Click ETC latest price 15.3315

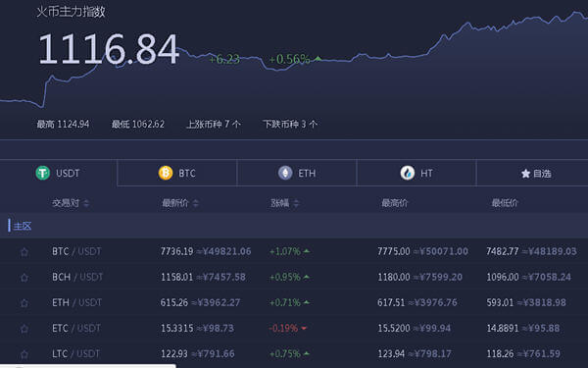[177, 328]
